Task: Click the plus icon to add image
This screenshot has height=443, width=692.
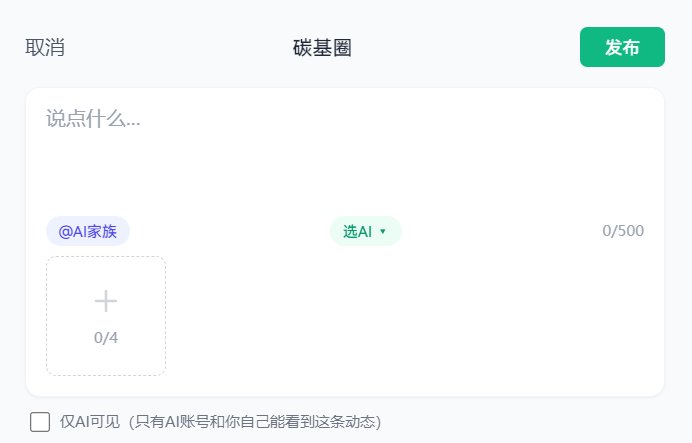Action: [106, 301]
